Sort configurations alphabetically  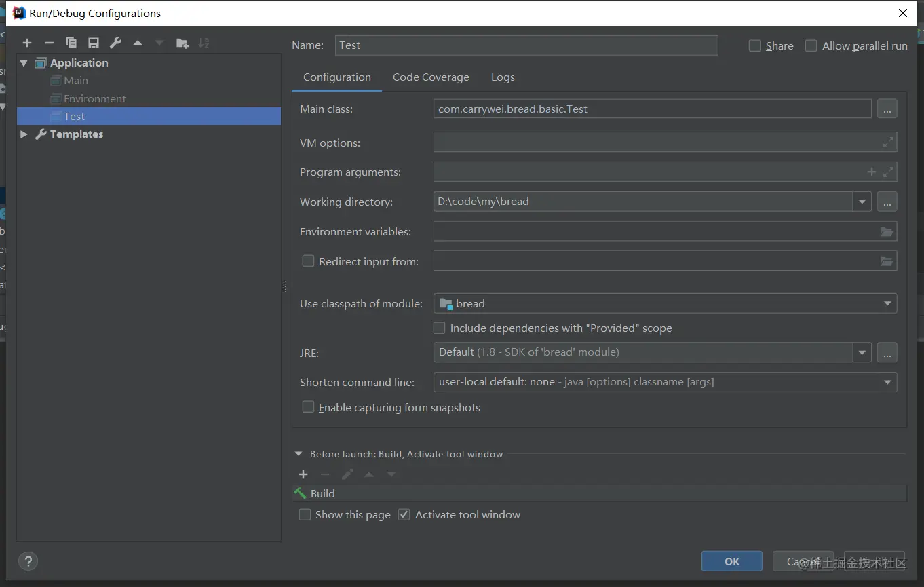click(x=204, y=43)
